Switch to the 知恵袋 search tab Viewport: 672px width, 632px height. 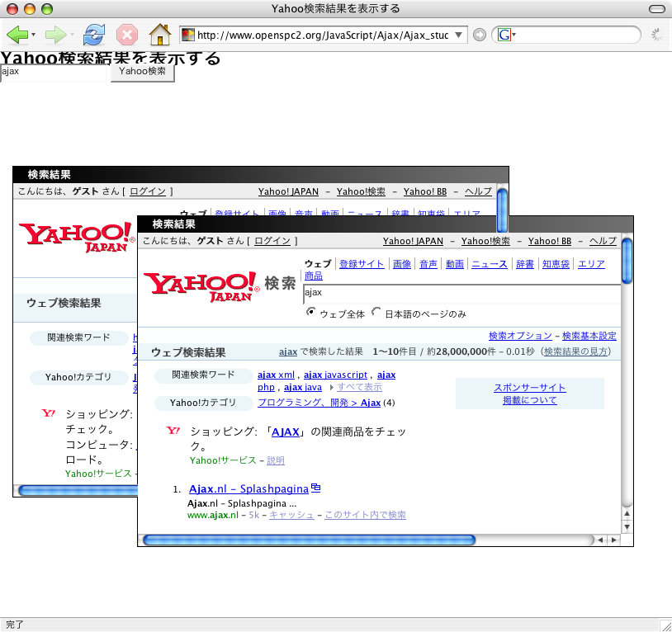coord(556,264)
